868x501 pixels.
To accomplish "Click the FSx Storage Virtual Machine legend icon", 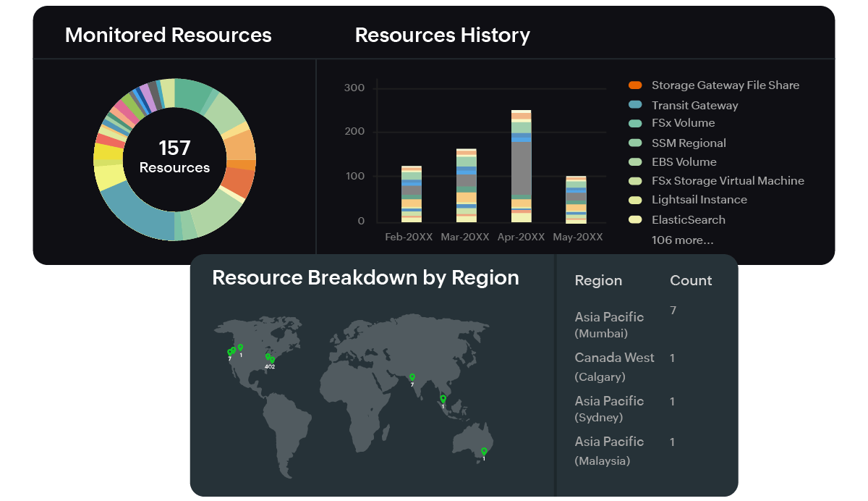I will click(636, 180).
